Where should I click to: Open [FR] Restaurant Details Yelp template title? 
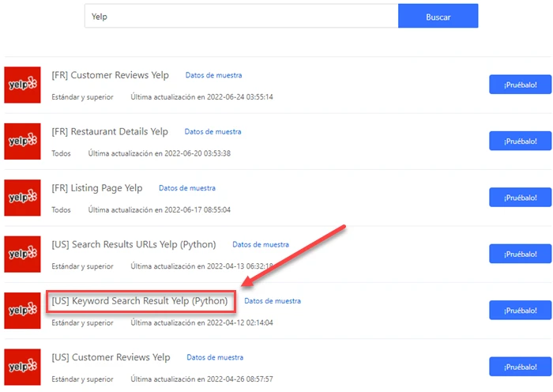click(x=110, y=132)
